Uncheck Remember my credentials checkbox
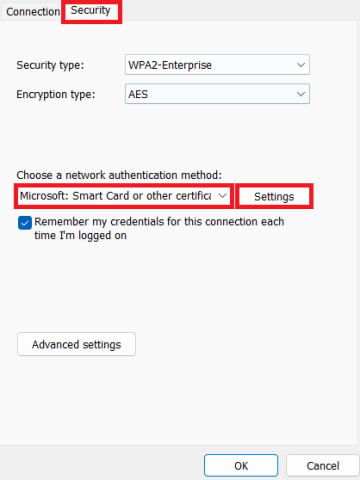The image size is (360, 480). click(x=25, y=223)
